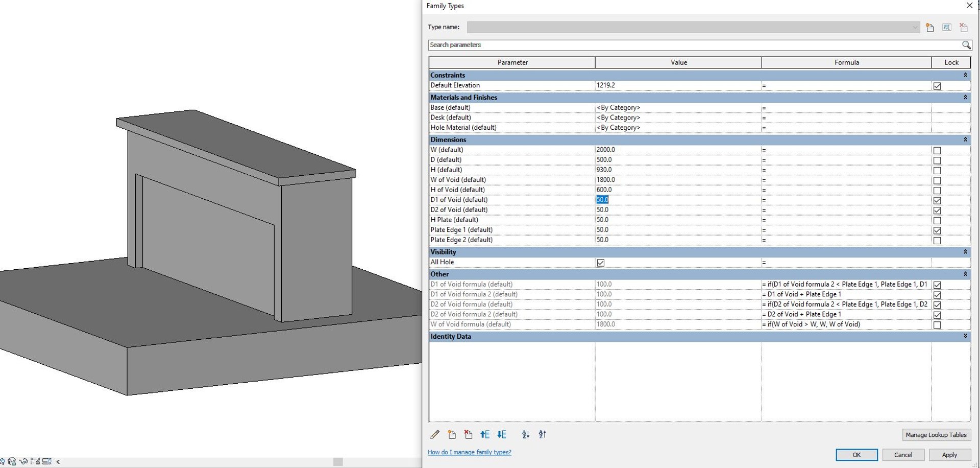980x468 pixels.
Task: Collapse the Materials and Finishes group
Action: 965,97
